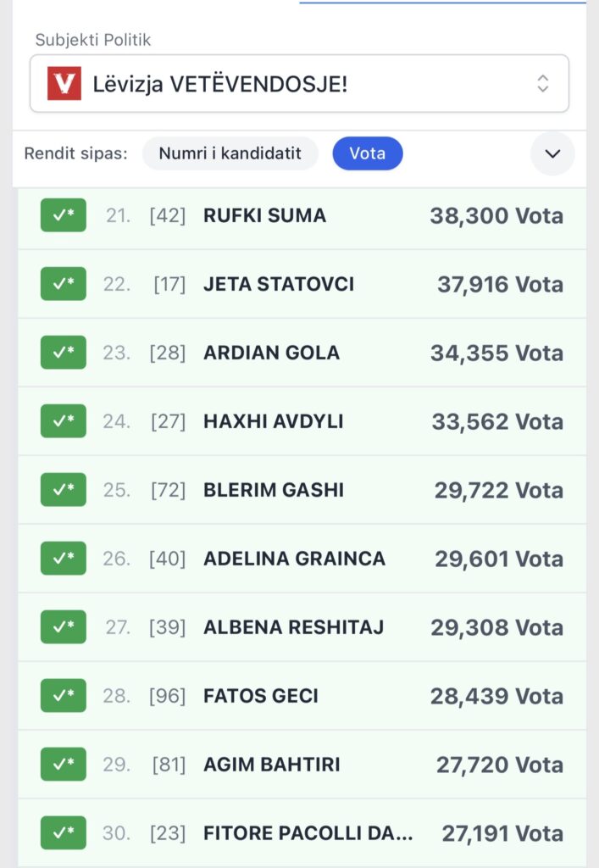Viewport: 599px width, 868px height.
Task: Click green check badge beside Blerim Gashi
Action: coord(64,490)
